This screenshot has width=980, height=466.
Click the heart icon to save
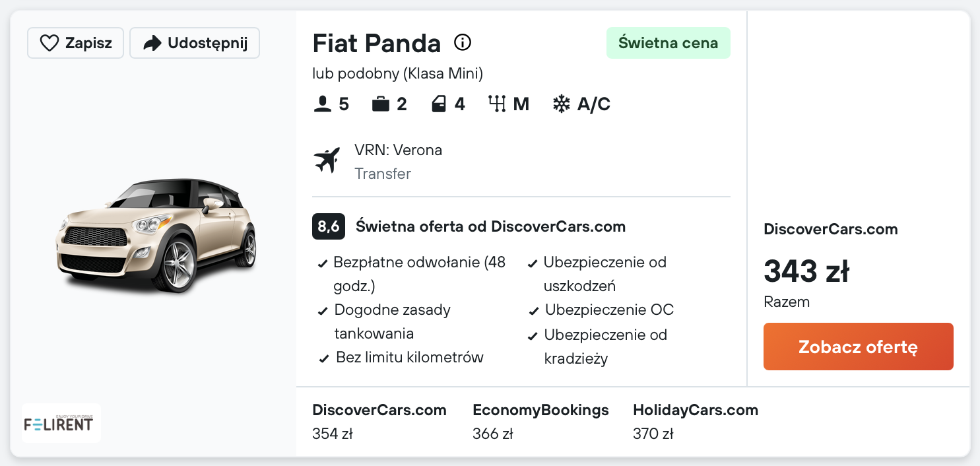click(x=49, y=44)
